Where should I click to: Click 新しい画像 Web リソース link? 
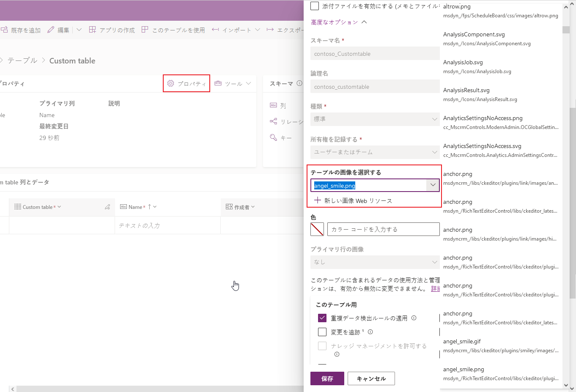[358, 201]
